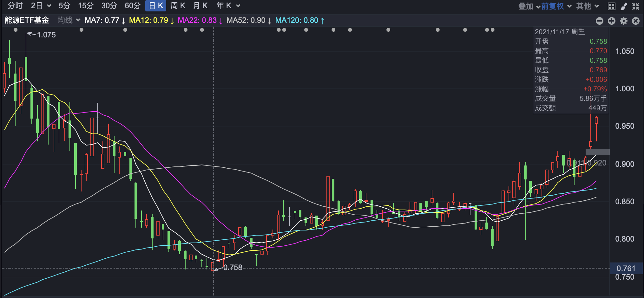Open indicator settings gear icon
Screen dimensions: 644x298
[624, 21]
